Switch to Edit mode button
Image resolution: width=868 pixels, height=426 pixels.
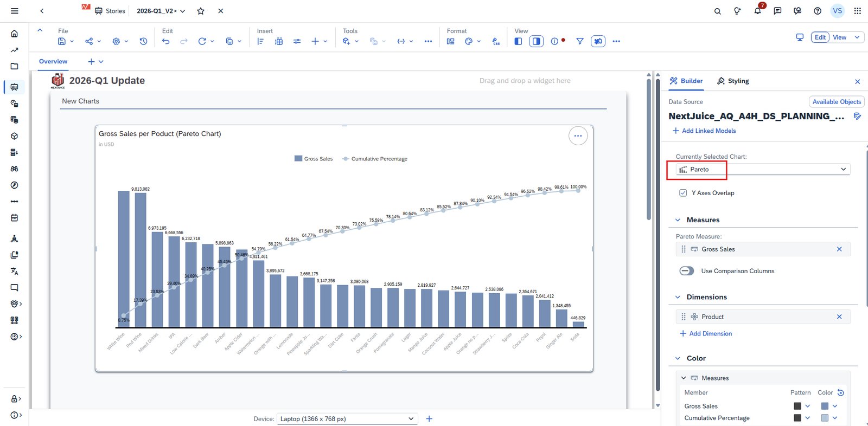[x=820, y=37]
